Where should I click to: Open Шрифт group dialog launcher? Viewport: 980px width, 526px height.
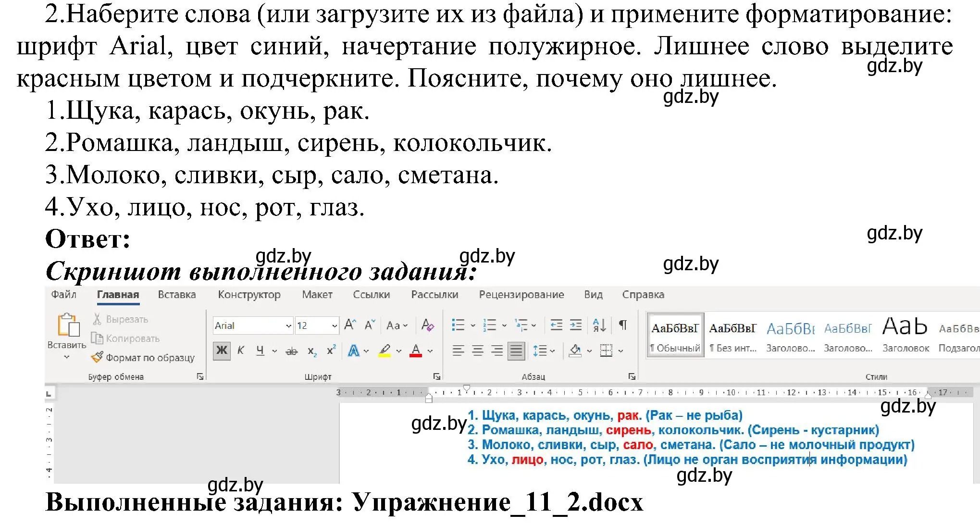437,376
